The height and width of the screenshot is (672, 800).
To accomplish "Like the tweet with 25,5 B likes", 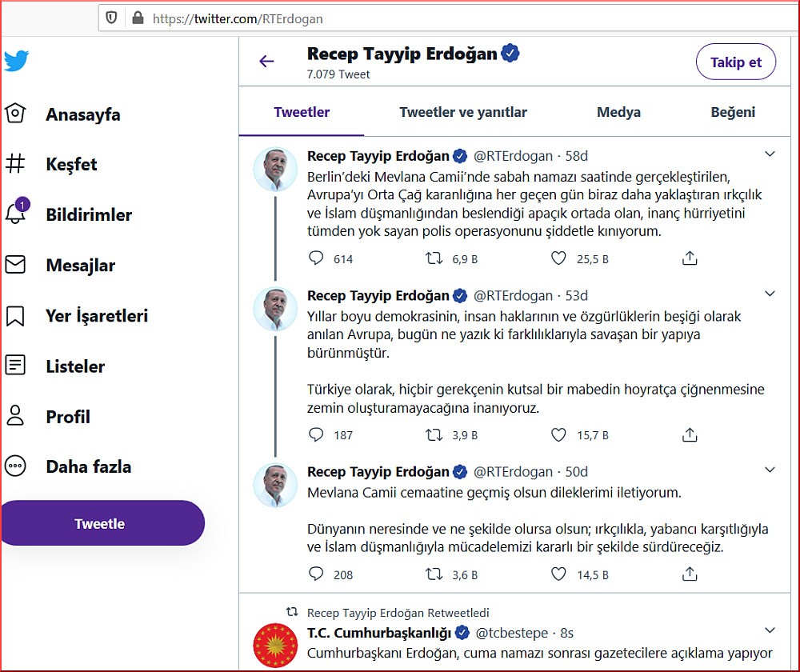I will tap(558, 258).
